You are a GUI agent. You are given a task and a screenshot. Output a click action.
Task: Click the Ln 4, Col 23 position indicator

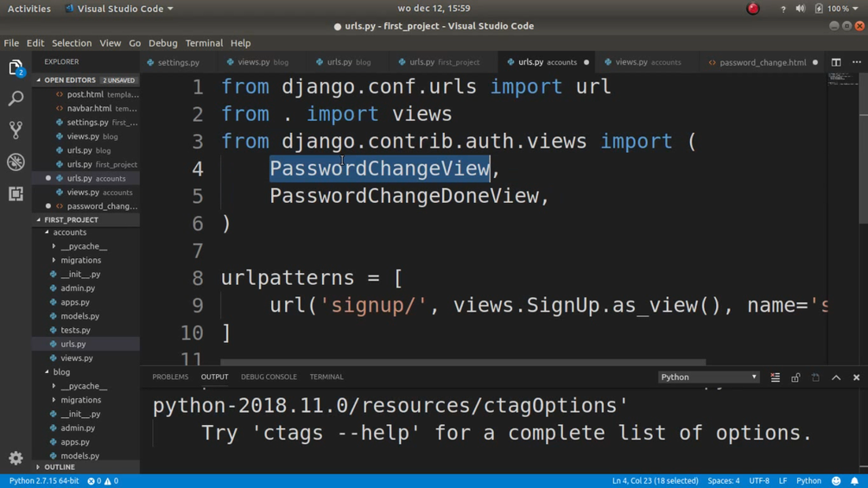point(655,481)
